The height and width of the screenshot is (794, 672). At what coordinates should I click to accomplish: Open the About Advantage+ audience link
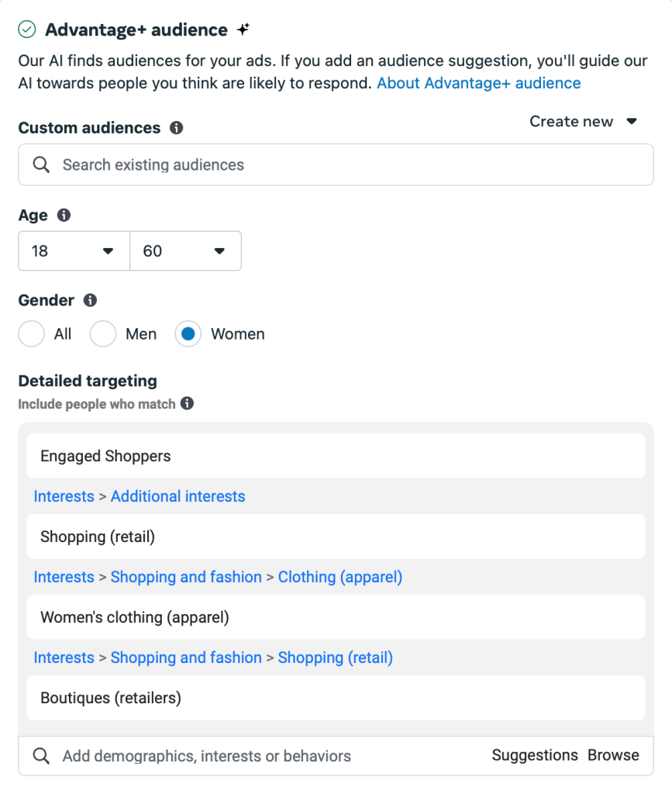point(478,83)
